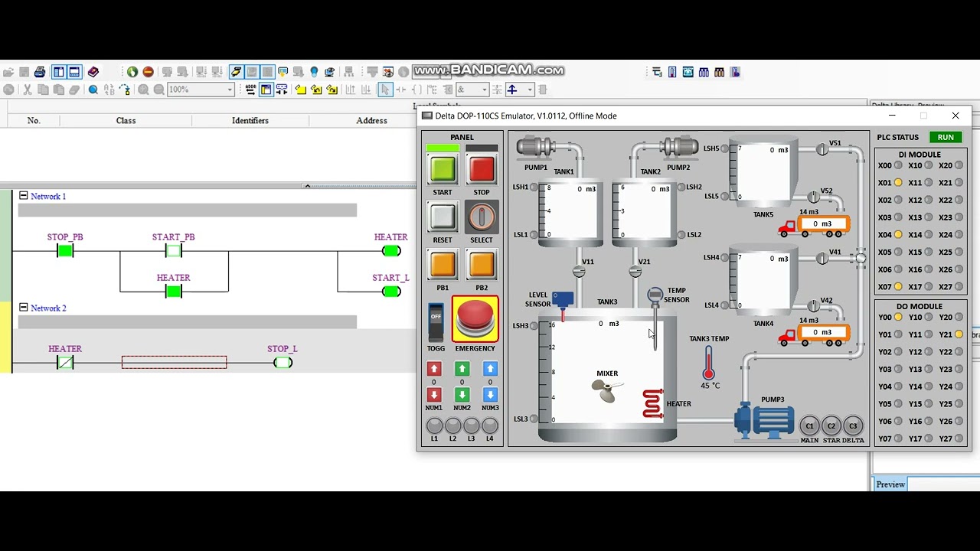Increase NUM1 with red up arrow
The width and height of the screenshot is (980, 551).
click(x=434, y=369)
